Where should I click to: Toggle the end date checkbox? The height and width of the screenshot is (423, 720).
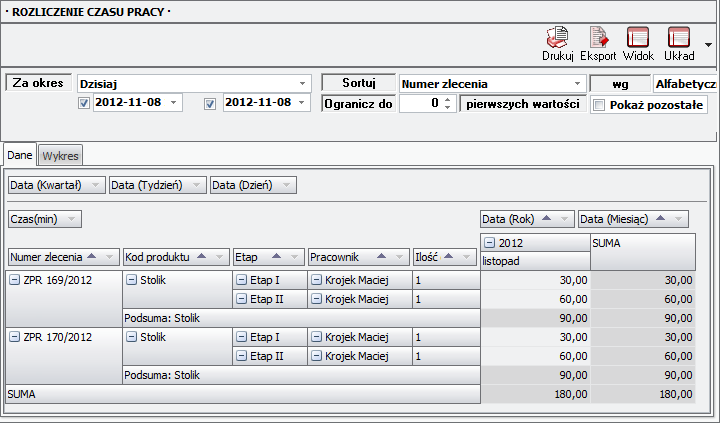(210, 104)
